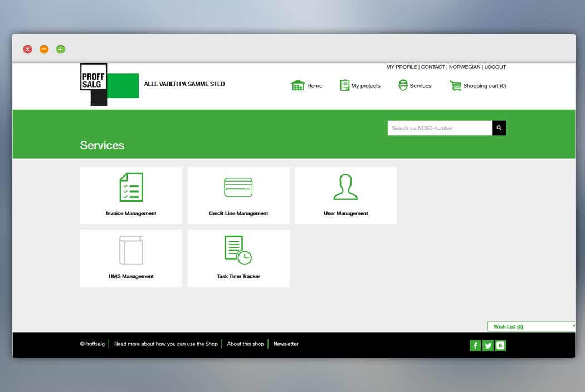Open the User Management person icon
The height and width of the screenshot is (392, 585).
tap(345, 187)
